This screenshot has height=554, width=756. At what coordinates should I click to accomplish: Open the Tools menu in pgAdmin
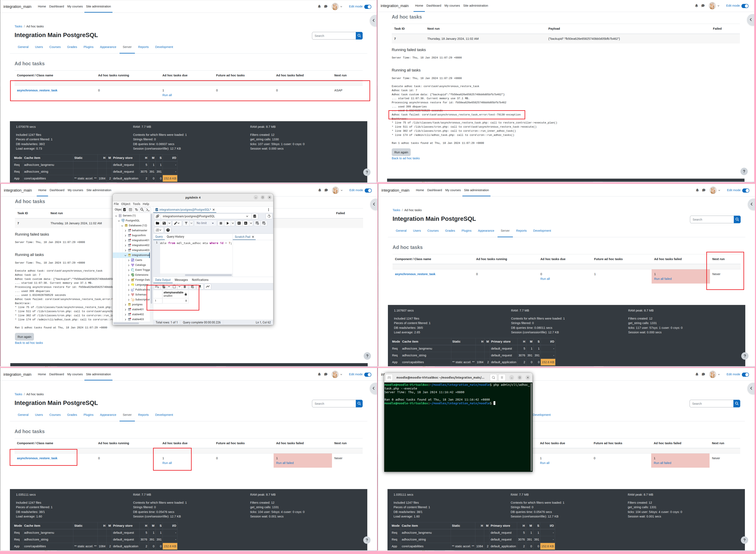pyautogui.click(x=136, y=204)
